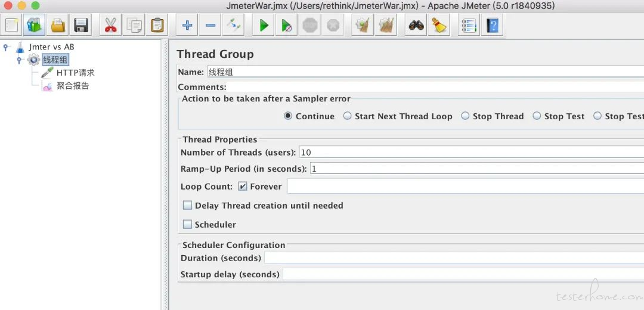
Task: Click the Paste clipboard icon
Action: point(157,26)
